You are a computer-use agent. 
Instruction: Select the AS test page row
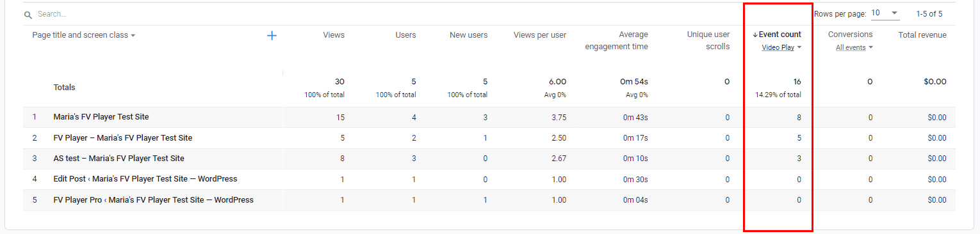[x=489, y=159]
